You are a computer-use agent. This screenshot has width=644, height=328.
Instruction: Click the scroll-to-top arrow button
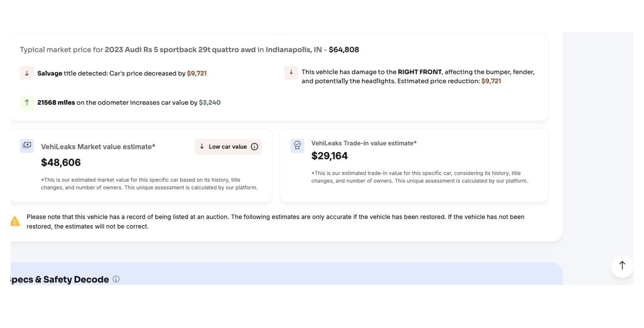(x=622, y=266)
